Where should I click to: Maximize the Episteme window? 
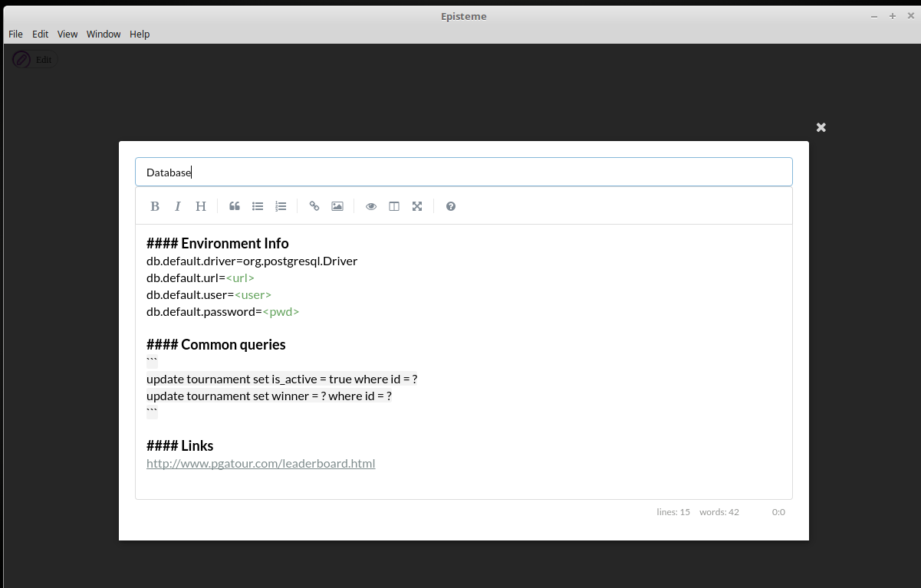[893, 16]
